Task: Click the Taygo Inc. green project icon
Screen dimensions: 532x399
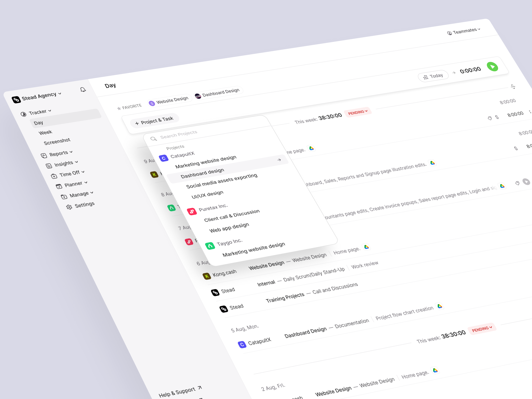Action: click(x=210, y=246)
